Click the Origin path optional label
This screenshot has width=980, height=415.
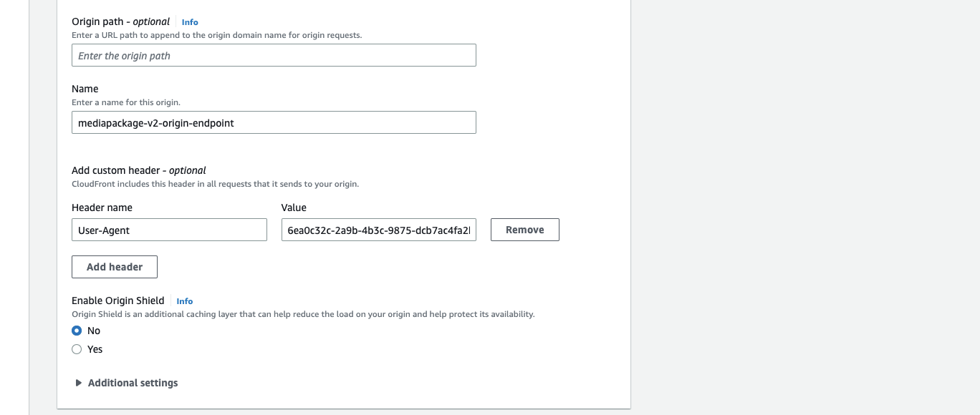[x=120, y=21]
